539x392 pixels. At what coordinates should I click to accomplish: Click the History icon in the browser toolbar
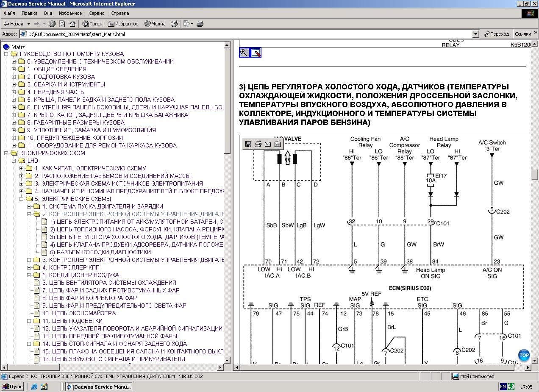coord(174,24)
